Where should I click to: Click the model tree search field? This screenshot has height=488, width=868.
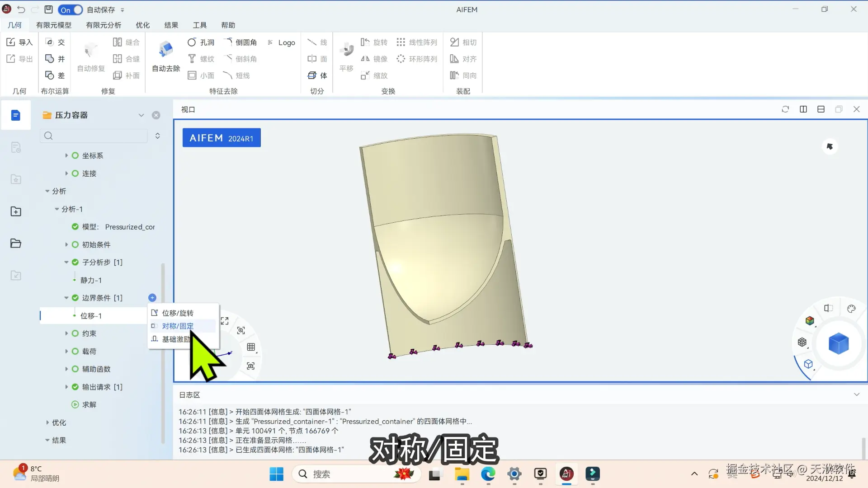click(95, 136)
